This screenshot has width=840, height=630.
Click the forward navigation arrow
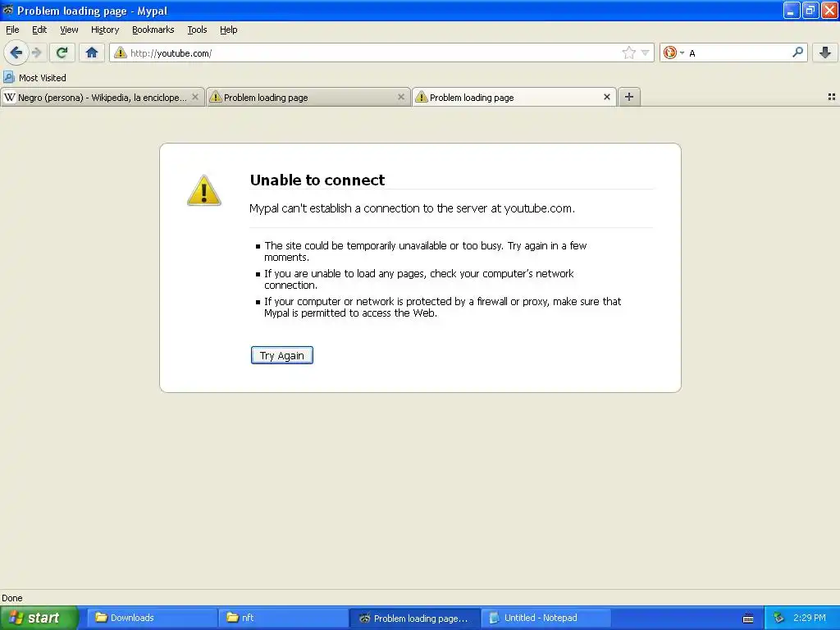click(x=36, y=52)
